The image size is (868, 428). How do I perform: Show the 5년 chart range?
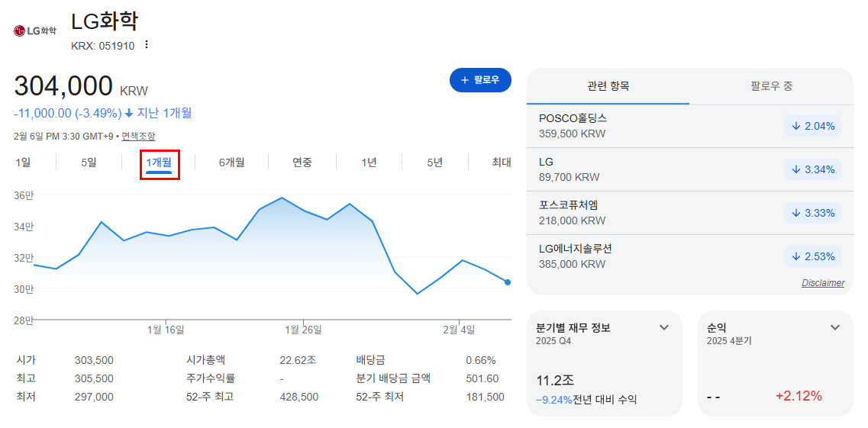434,163
